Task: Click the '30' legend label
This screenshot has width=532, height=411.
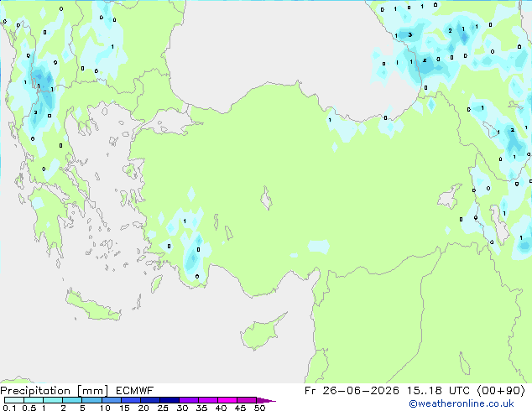Action: pos(182,408)
